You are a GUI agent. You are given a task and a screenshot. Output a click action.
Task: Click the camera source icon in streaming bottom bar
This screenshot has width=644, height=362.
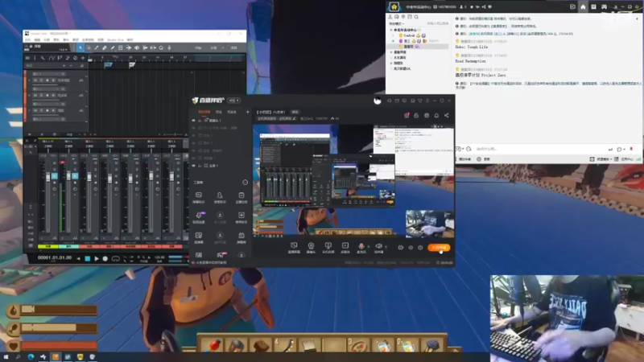(x=311, y=246)
